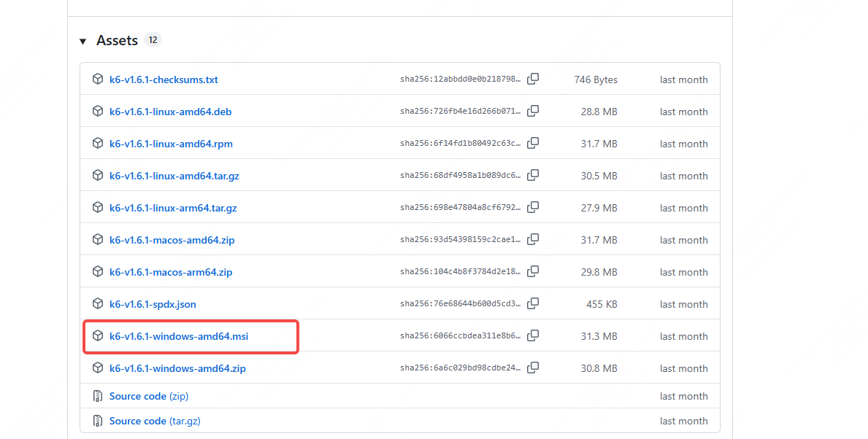
Task: Click the assets count badge 12
Action: click(x=153, y=40)
